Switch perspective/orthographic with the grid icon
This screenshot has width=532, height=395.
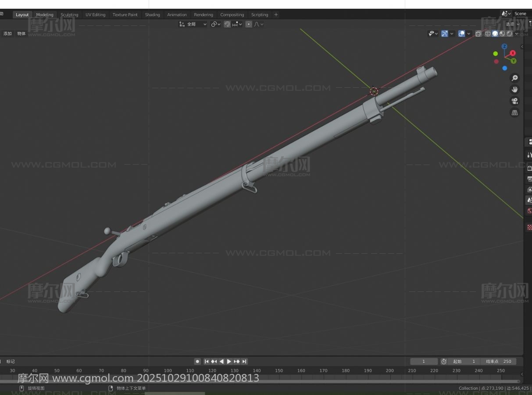[x=514, y=113]
